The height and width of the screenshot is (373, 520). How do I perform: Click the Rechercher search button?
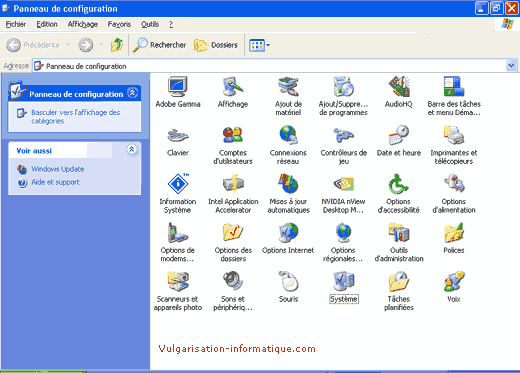159,45
